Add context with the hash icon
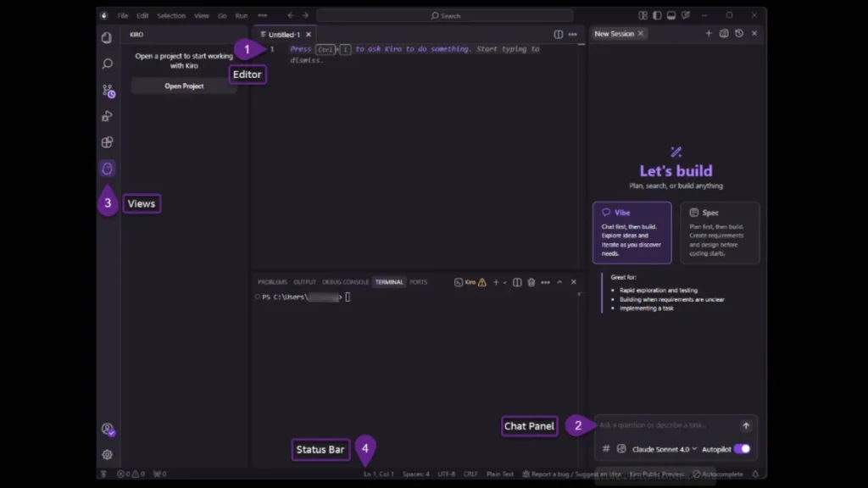 click(606, 449)
